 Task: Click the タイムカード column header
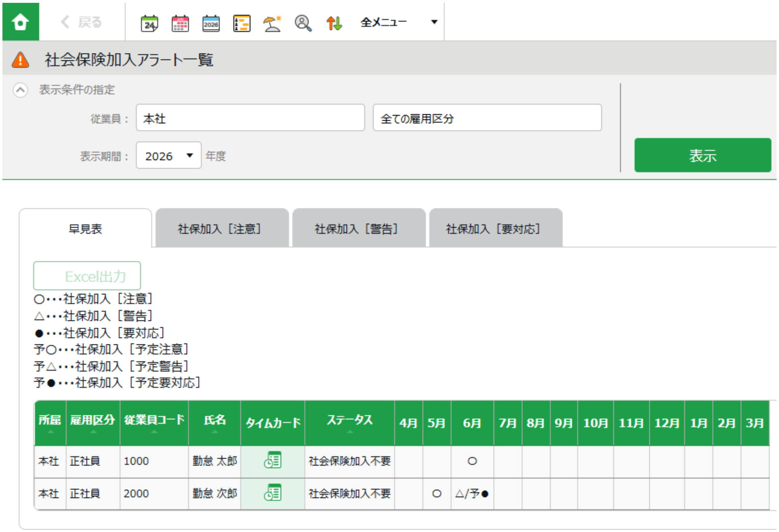tap(273, 423)
